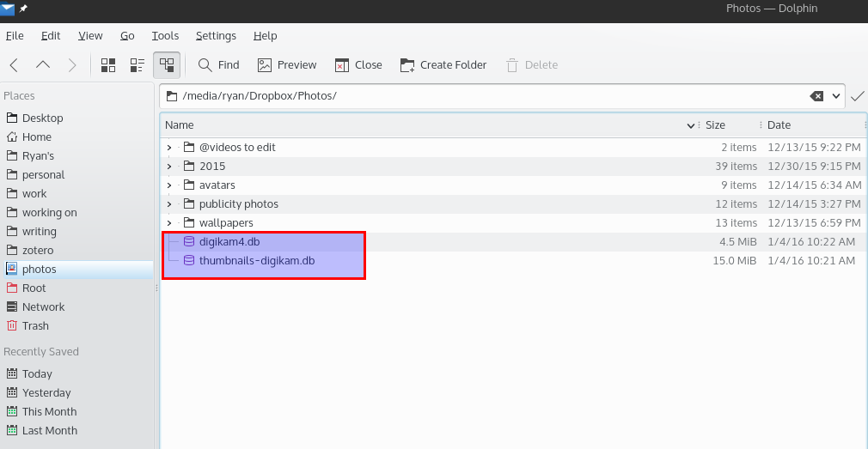Click the Close split button
This screenshot has height=449, width=868.
358,65
